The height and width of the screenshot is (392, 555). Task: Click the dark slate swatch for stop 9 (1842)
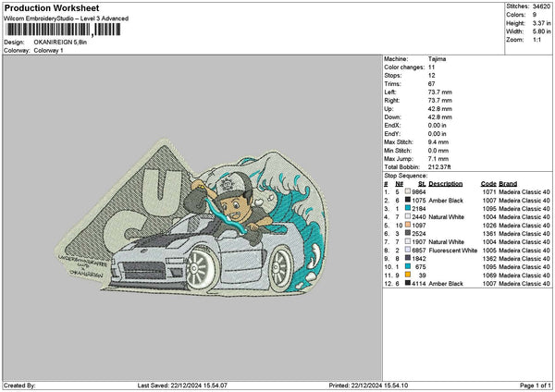pos(408,258)
